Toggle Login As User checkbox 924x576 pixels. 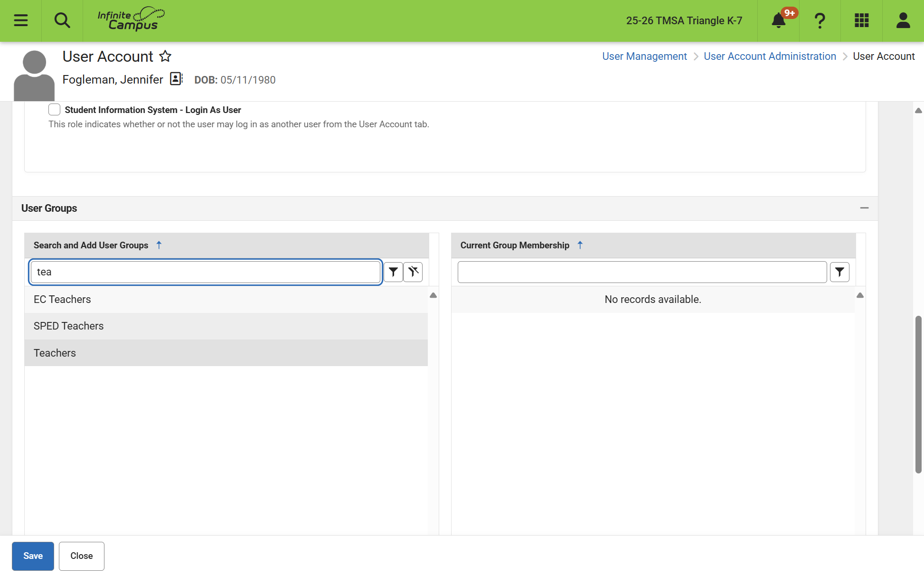coord(55,110)
